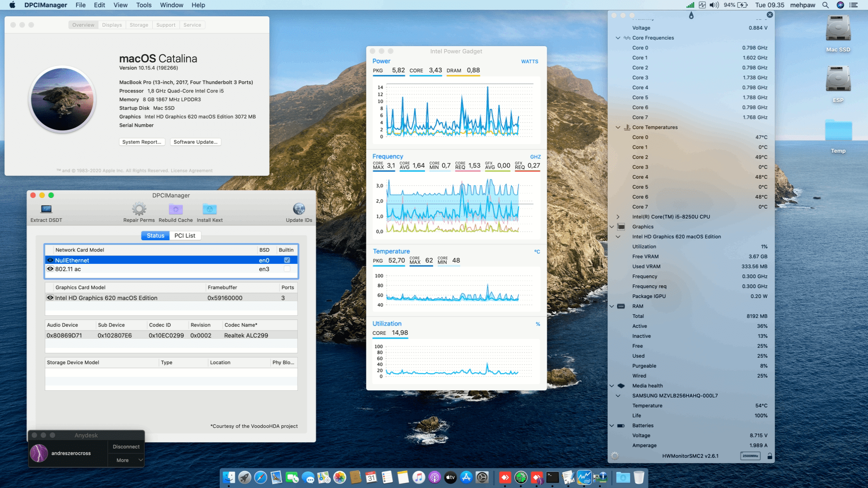Click the HWMonitorSMC2 settings gear icon

tap(614, 455)
